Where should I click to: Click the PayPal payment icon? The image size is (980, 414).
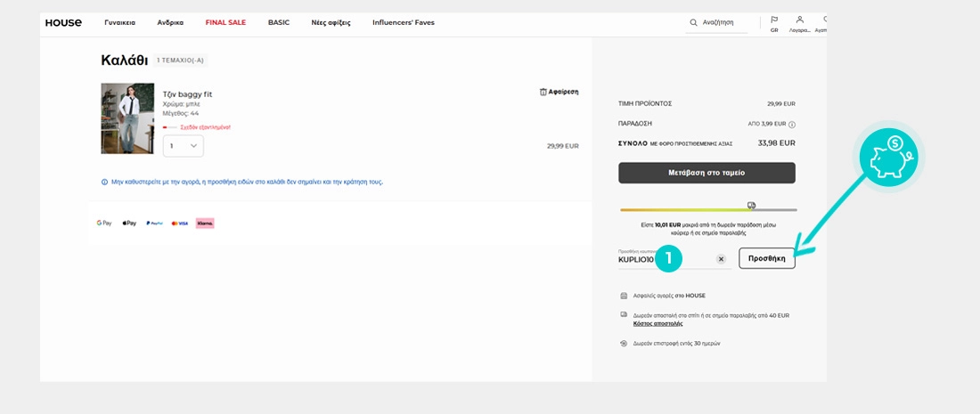[154, 223]
